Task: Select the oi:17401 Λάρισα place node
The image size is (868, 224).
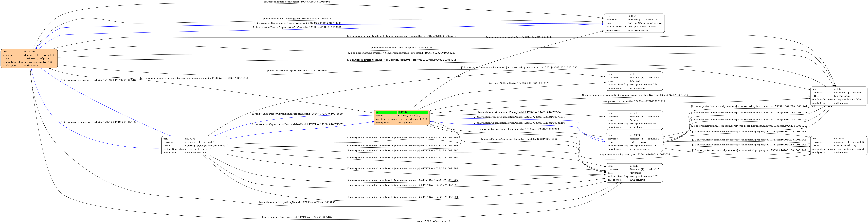Action: [634, 120]
